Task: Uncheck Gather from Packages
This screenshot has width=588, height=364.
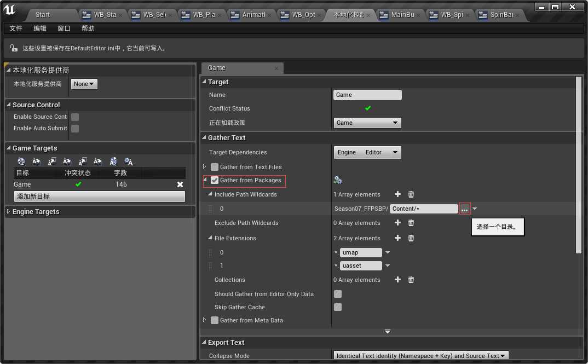Action: click(x=215, y=180)
